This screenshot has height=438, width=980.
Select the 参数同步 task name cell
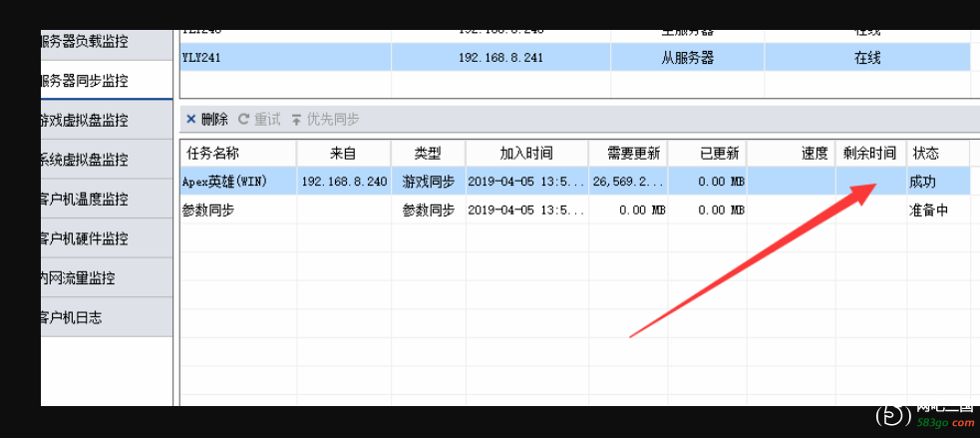click(x=238, y=210)
